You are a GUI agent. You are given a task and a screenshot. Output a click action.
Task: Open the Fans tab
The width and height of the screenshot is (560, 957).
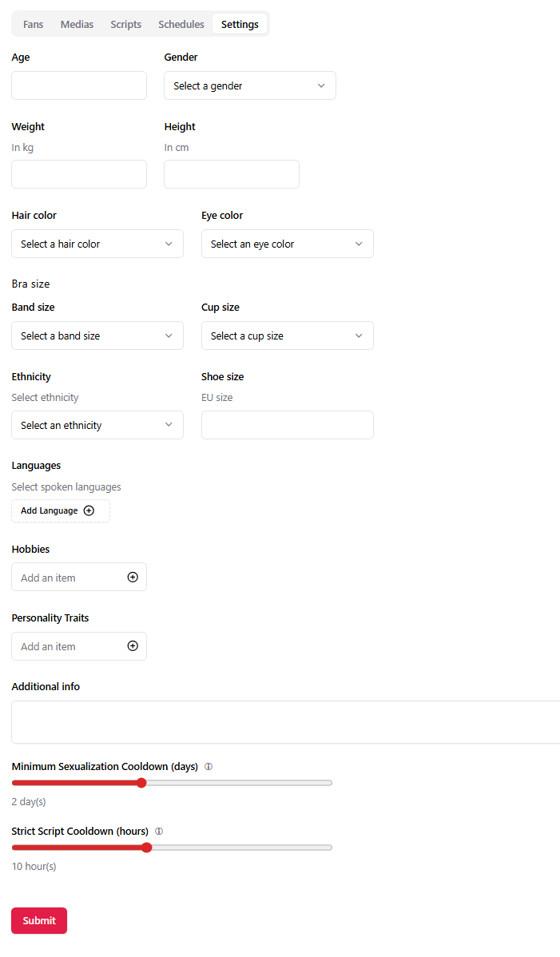33,25
